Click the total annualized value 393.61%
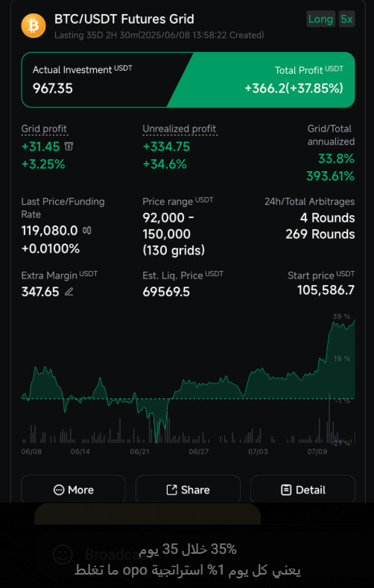Screen dimensions: 374x588 (331, 176)
